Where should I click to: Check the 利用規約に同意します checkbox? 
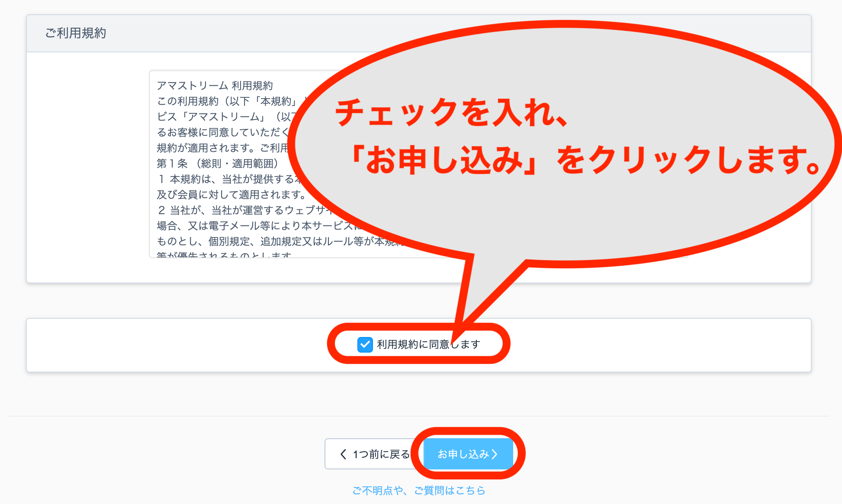click(365, 345)
